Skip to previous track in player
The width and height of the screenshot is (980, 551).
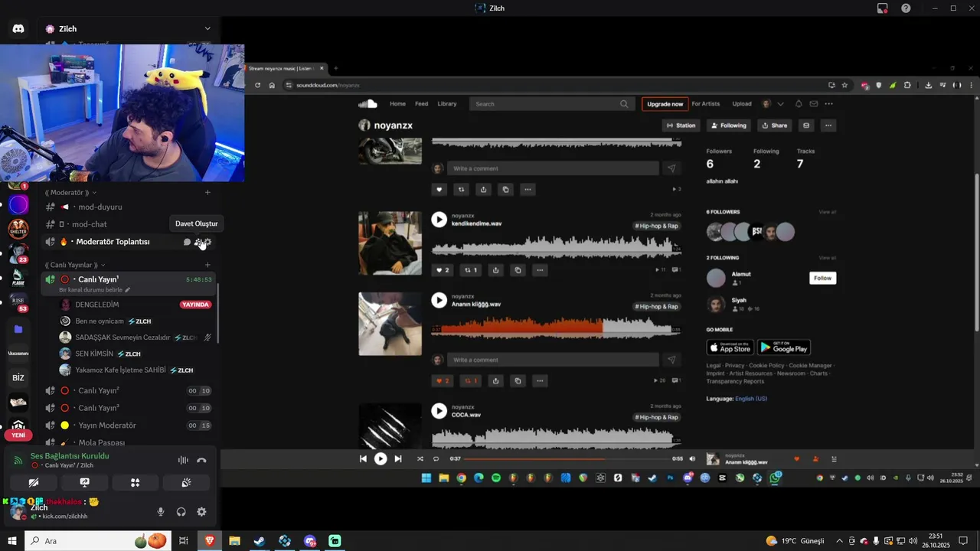(363, 459)
